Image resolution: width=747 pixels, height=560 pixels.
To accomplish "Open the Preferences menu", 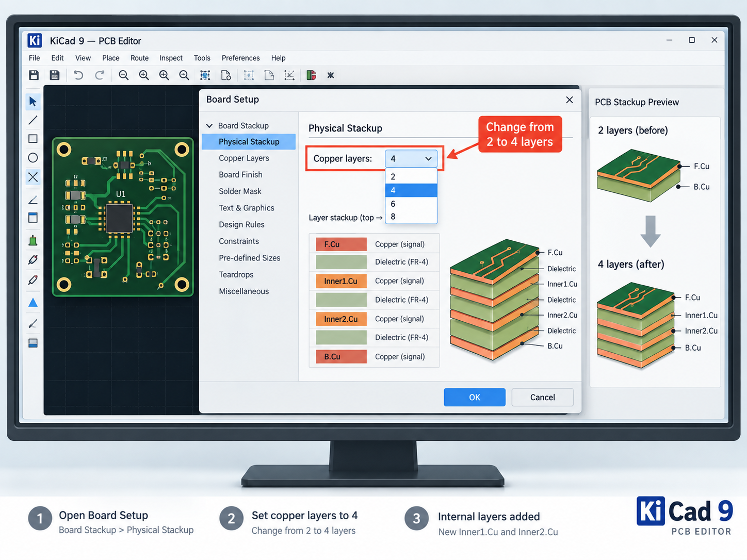I will click(x=240, y=58).
